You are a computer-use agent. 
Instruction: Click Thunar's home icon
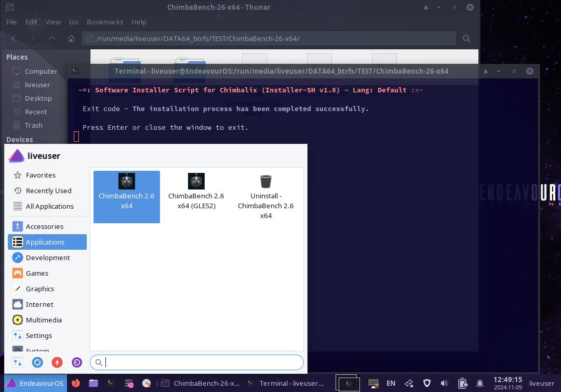coord(71,38)
